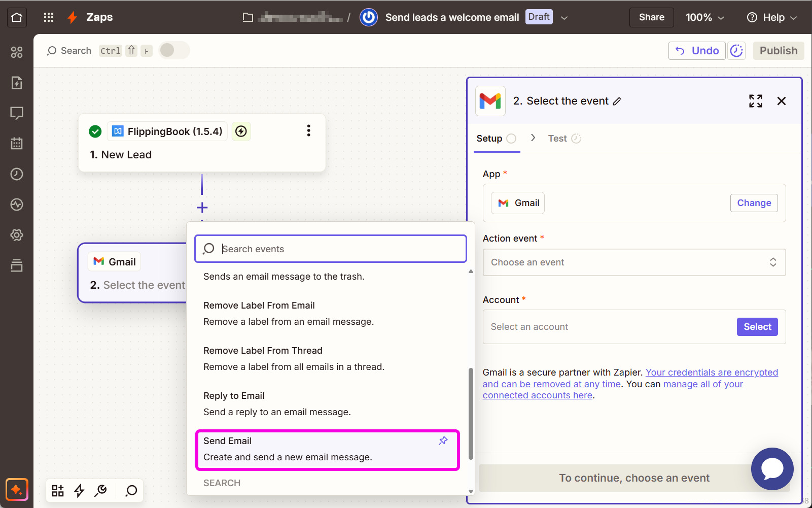Select Remove Label From Thread event
812x508 pixels.
click(x=327, y=359)
